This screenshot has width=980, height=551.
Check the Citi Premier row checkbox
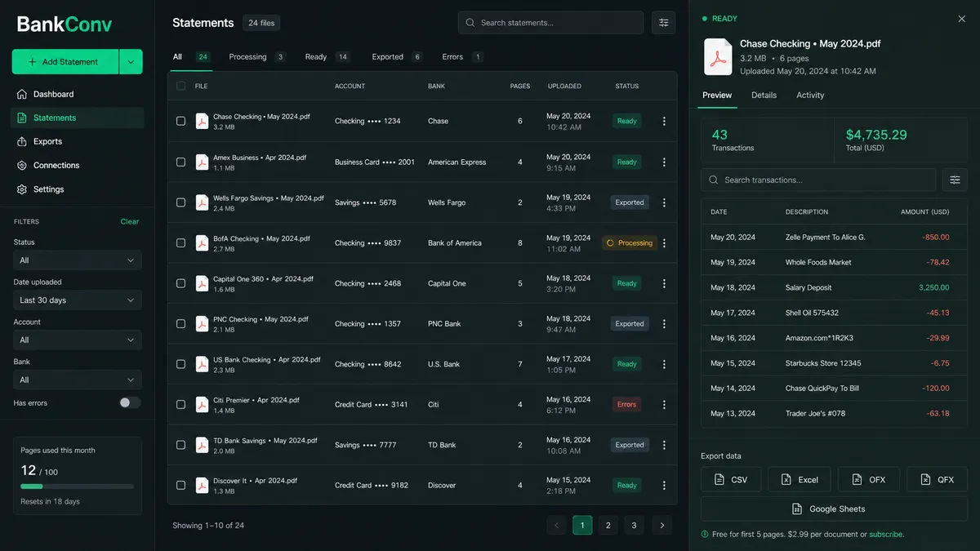point(181,405)
